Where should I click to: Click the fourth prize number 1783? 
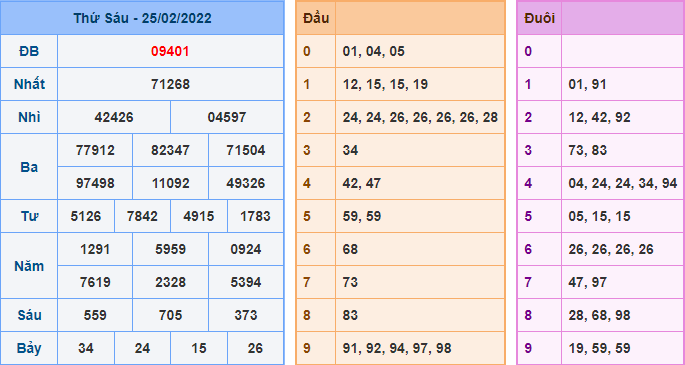pos(255,216)
